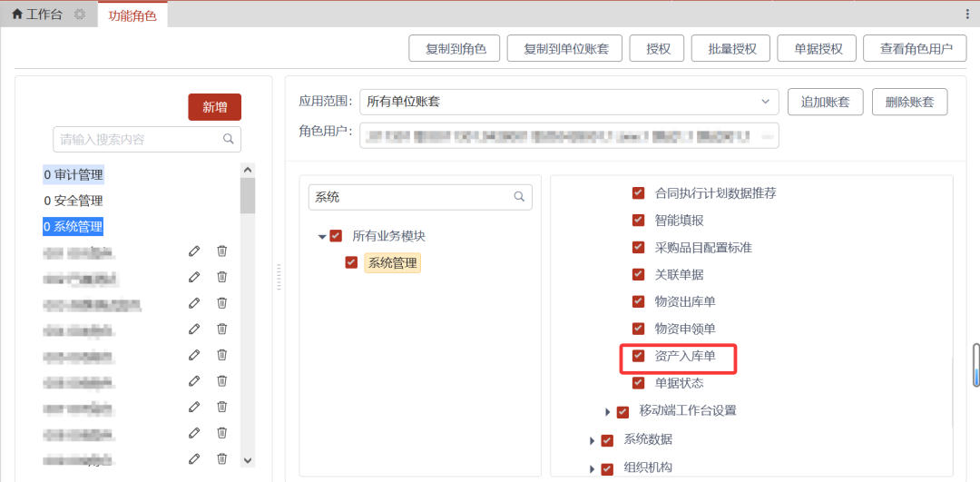This screenshot has height=482, width=980.
Task: Uncheck 合同执行计划数据推荐
Action: coord(638,193)
